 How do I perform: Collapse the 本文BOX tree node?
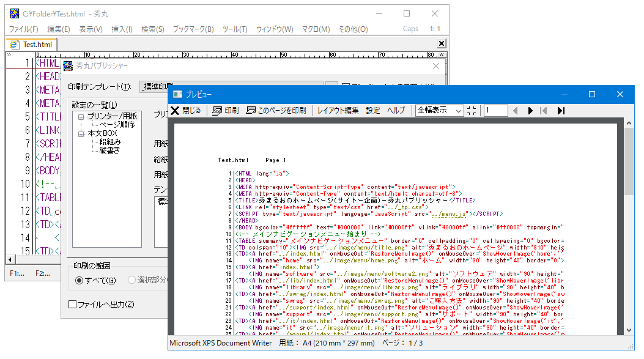pos(81,133)
